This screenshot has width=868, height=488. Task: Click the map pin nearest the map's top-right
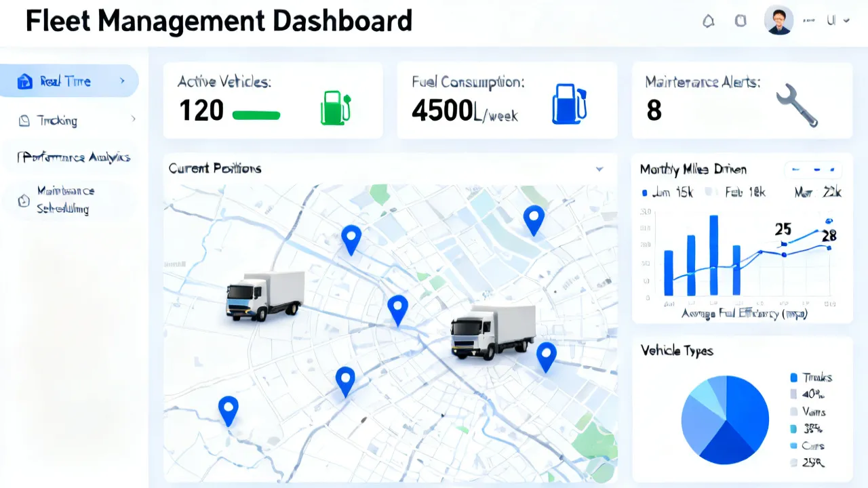coord(534,221)
